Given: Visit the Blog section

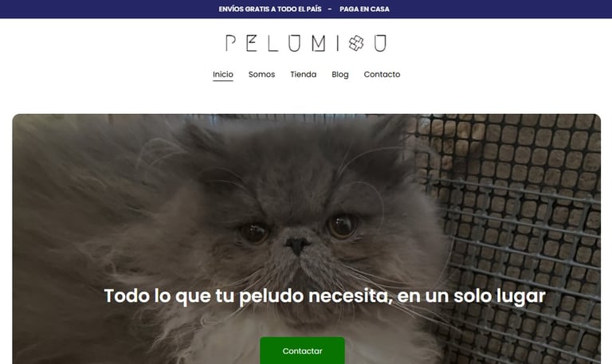Looking at the screenshot, I should [340, 75].
